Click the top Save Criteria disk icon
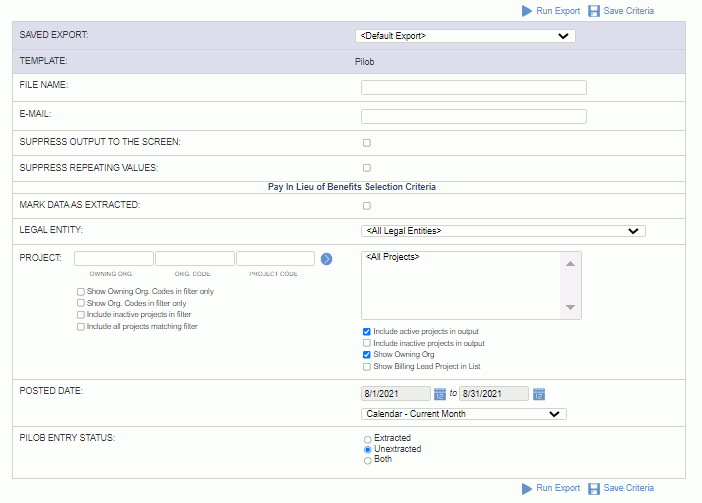Viewport: 702px width, 503px height. 594,11
